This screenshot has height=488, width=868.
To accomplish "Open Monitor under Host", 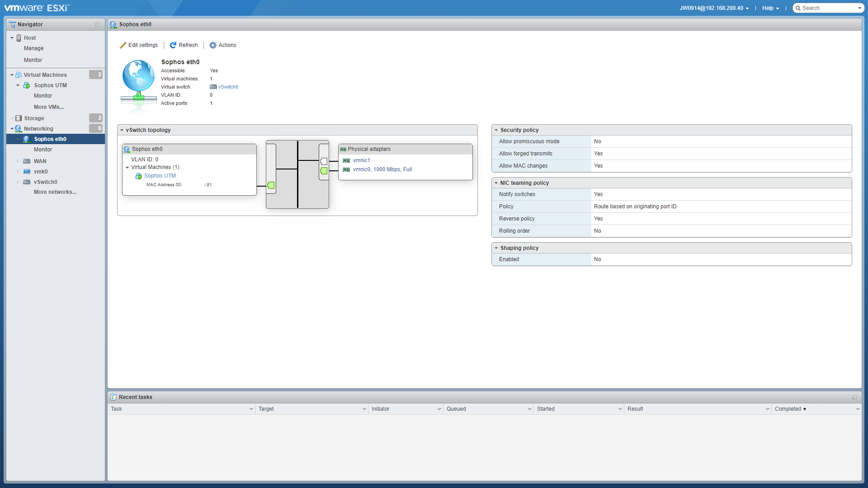I will (x=33, y=60).
